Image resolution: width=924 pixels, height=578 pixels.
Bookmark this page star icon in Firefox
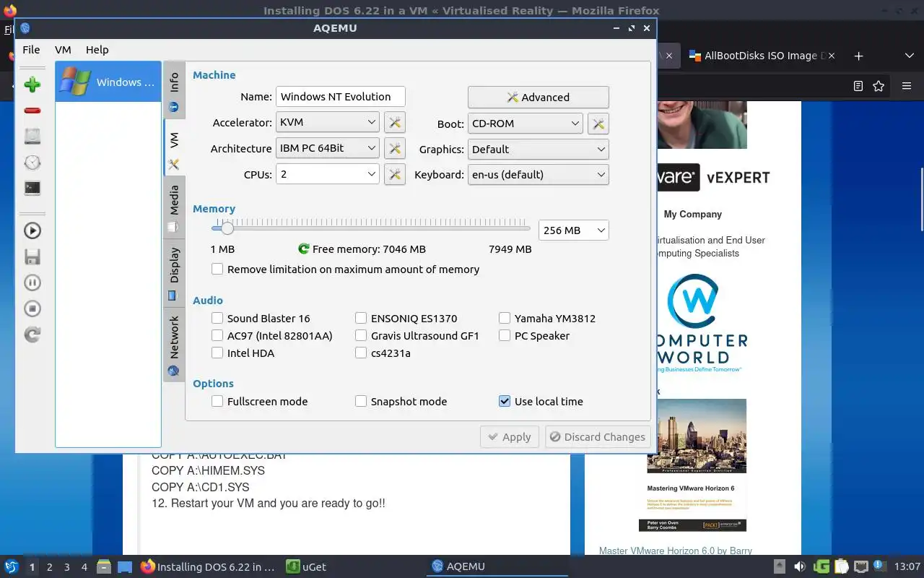tap(879, 86)
